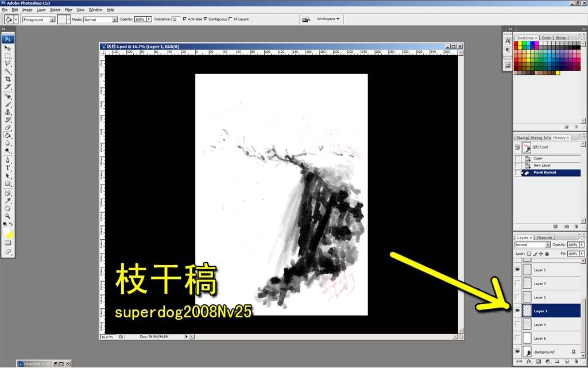Switch to the Styles tab

click(x=560, y=38)
